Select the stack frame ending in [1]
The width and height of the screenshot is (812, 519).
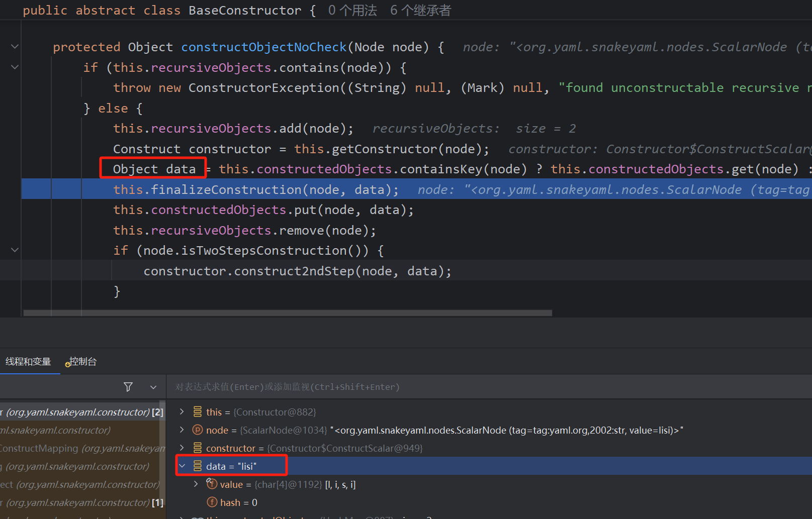pos(82,502)
